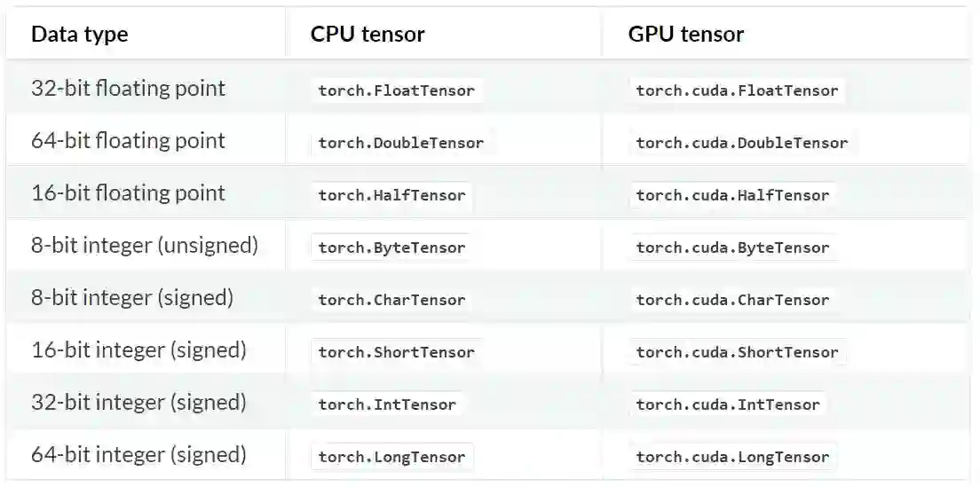Click the 64-bit integer (signed) label
This screenshot has height=487, width=980.
tap(138, 455)
